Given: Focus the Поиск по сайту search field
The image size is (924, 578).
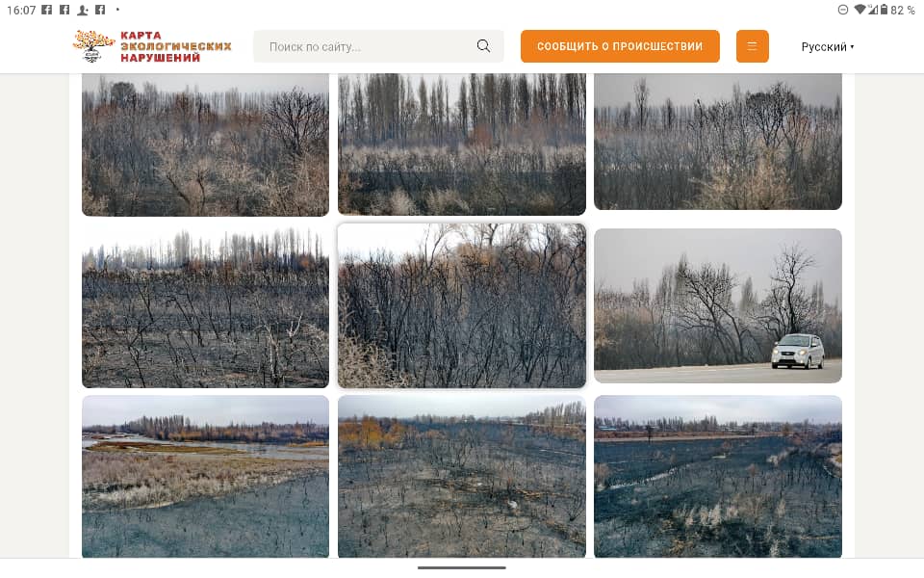Looking at the screenshot, I should pyautogui.click(x=378, y=46).
